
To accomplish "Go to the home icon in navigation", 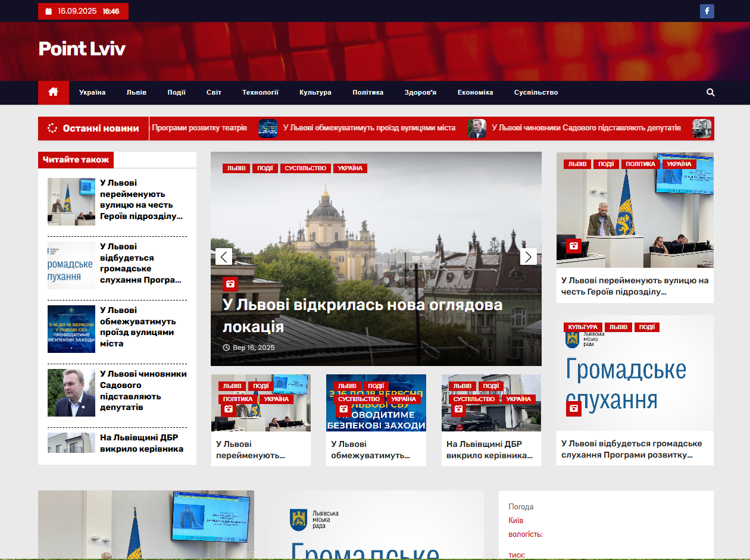I will (x=54, y=92).
